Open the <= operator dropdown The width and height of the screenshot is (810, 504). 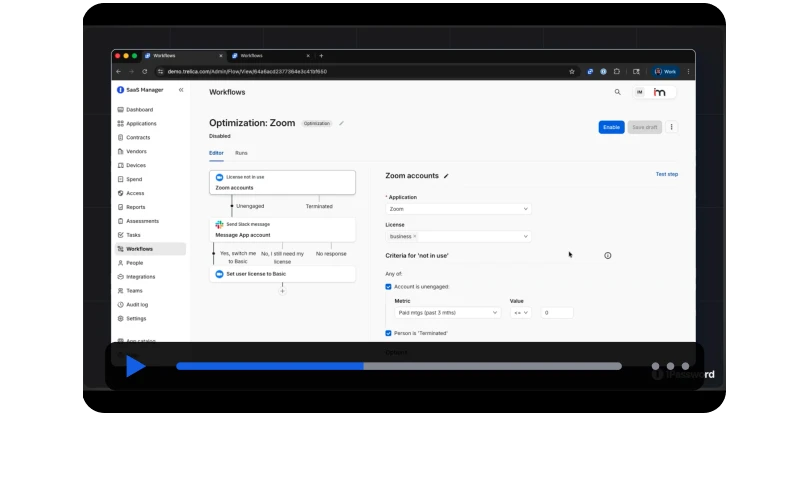point(521,313)
